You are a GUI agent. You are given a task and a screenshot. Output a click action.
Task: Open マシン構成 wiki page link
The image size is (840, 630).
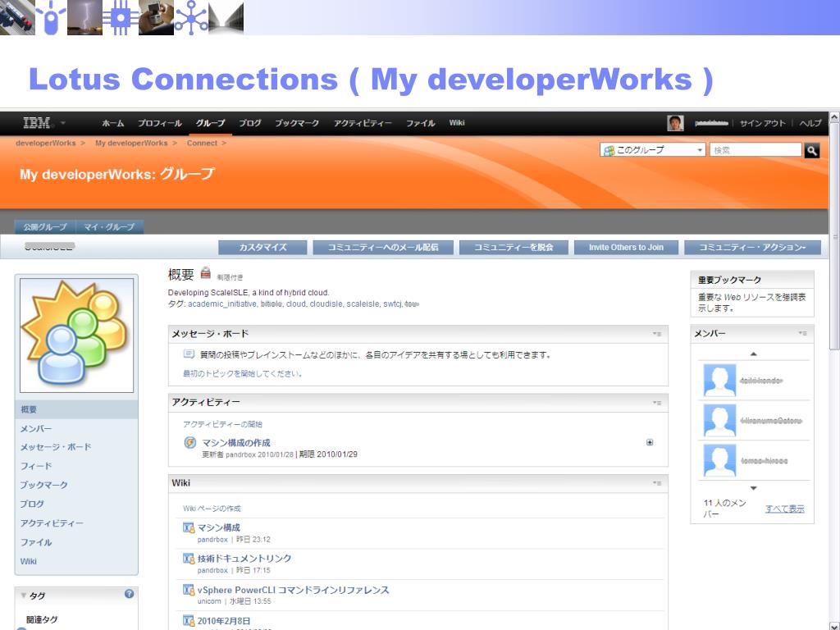click(219, 527)
